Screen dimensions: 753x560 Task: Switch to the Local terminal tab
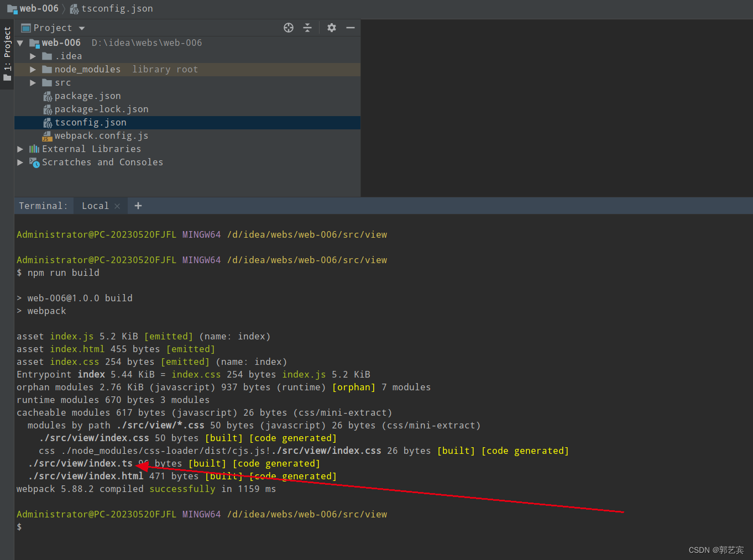click(95, 205)
